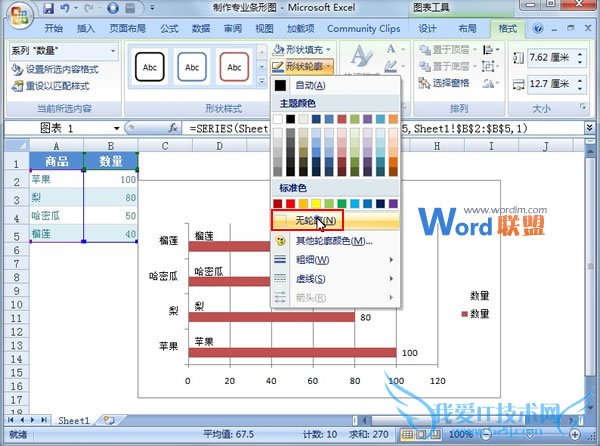Image resolution: width=600 pixels, height=446 pixels.
Task: Select column H header
Action: point(437,146)
